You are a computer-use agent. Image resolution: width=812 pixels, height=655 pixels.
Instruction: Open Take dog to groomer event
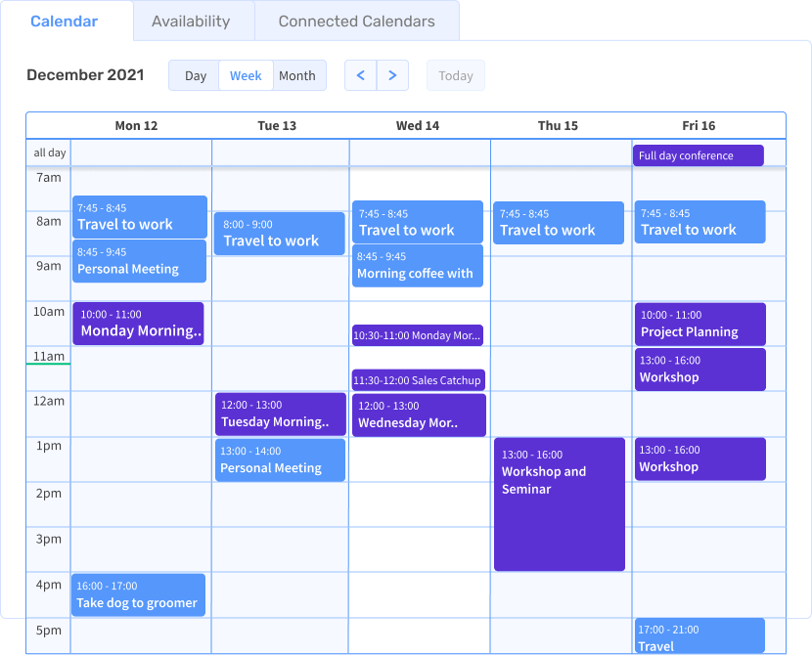[138, 595]
